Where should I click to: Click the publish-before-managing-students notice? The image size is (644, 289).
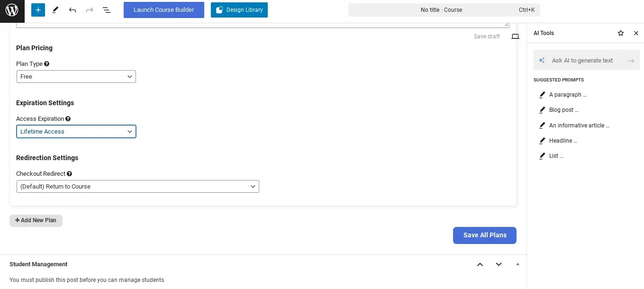87,280
